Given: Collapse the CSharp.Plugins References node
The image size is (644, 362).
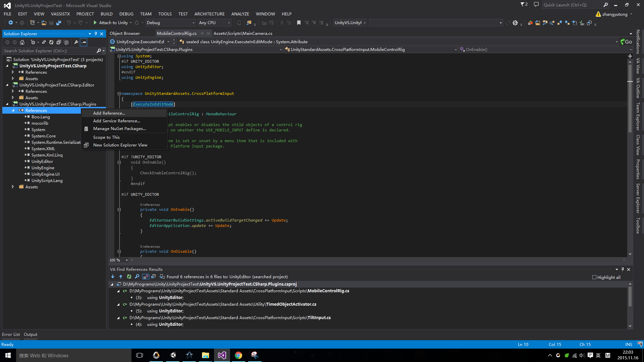Looking at the screenshot, I should tap(13, 110).
